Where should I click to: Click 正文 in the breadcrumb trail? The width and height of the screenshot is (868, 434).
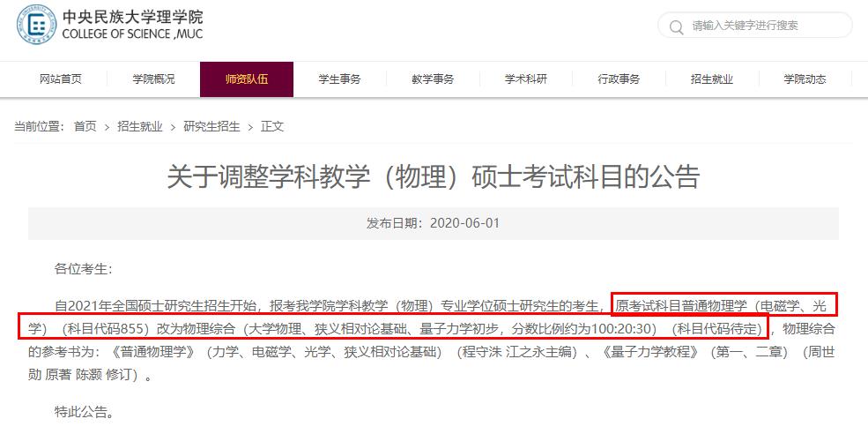272,127
